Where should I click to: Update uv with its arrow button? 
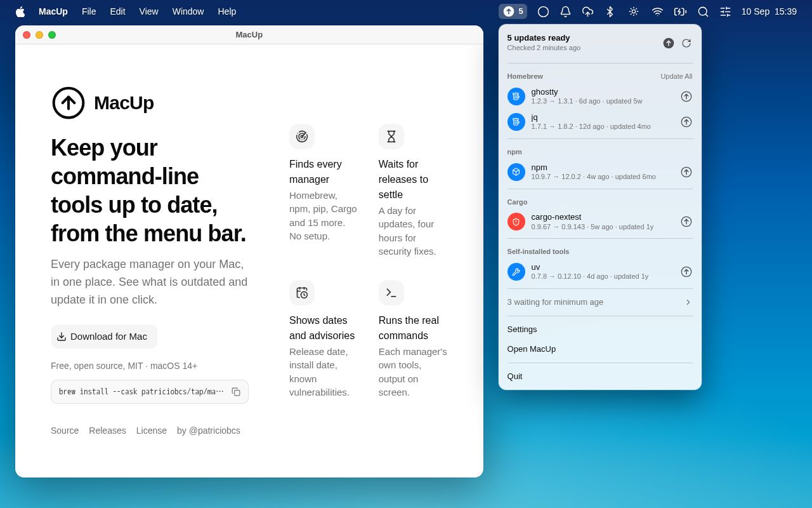coord(686,272)
